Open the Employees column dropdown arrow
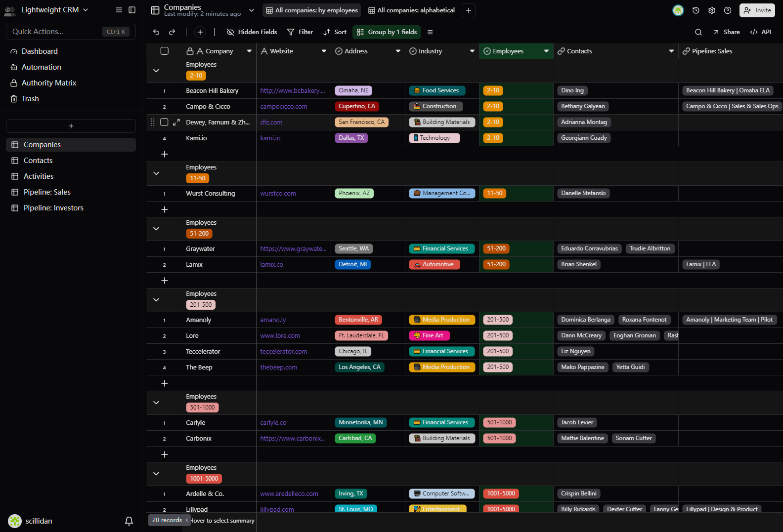 tap(546, 51)
